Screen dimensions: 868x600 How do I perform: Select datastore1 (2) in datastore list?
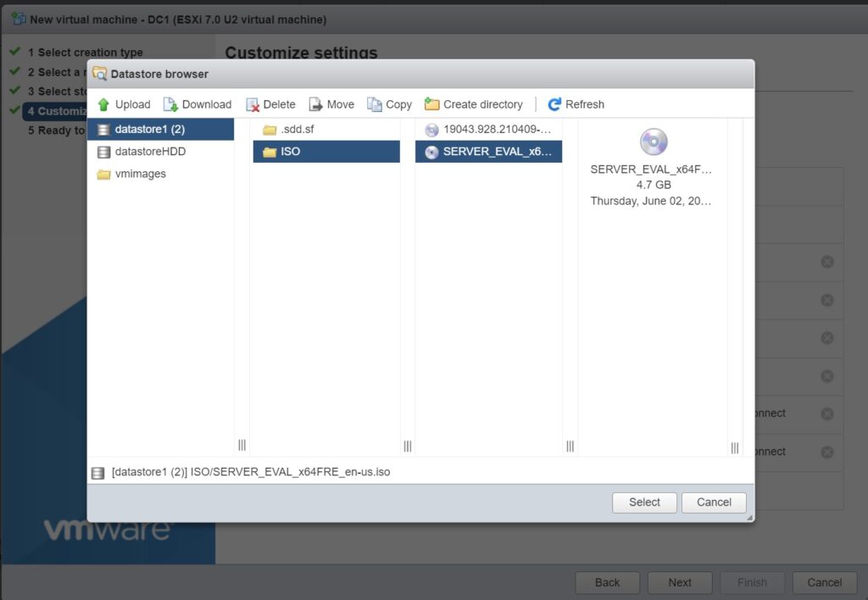(x=160, y=130)
